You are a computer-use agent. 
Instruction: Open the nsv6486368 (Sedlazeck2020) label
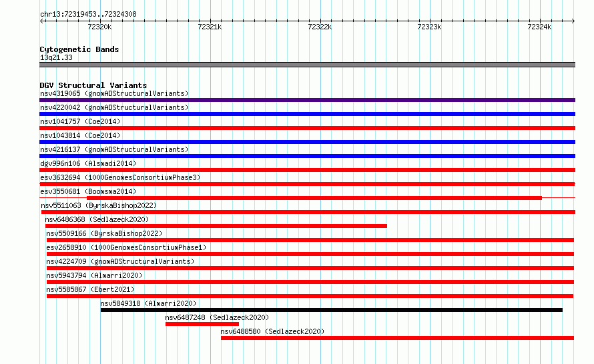[97, 219]
